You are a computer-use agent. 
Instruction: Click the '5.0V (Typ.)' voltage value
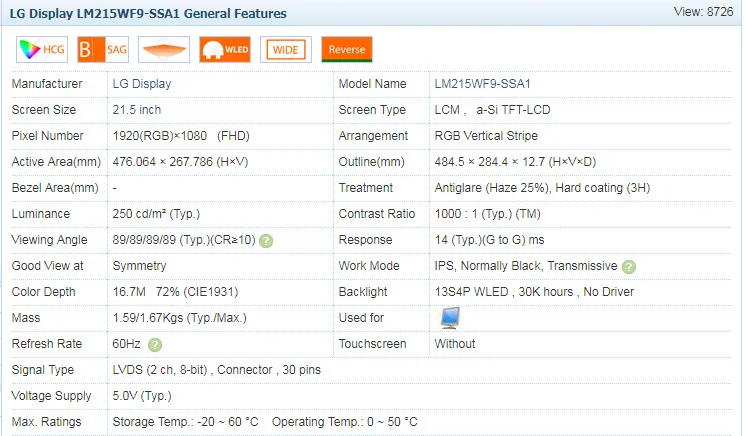tap(142, 396)
